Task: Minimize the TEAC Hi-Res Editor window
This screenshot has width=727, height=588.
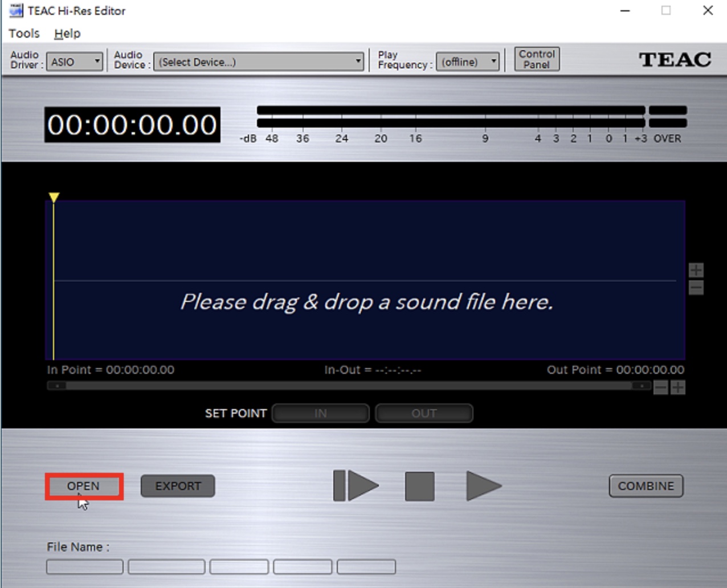Action: 625,11
